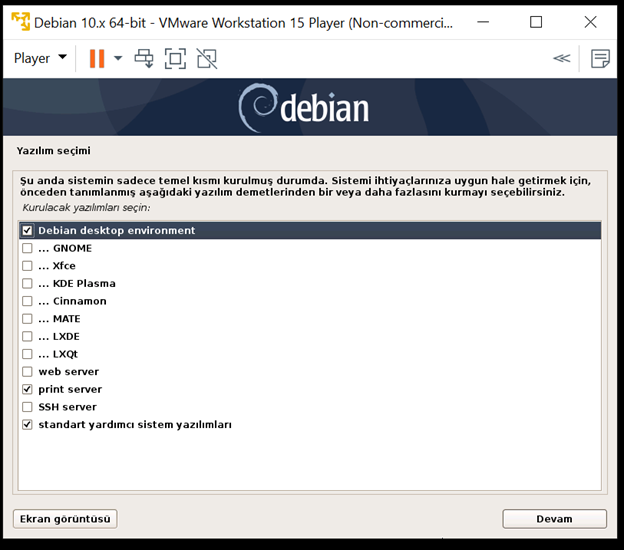Click the 'web server' list label

point(68,372)
